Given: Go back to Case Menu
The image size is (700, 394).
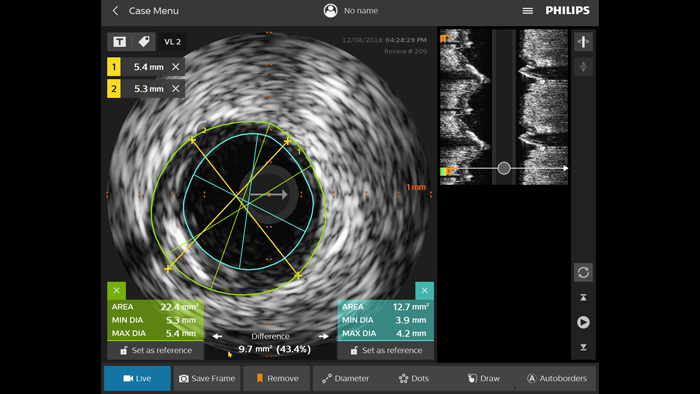Looking at the screenshot, I should 146,11.
